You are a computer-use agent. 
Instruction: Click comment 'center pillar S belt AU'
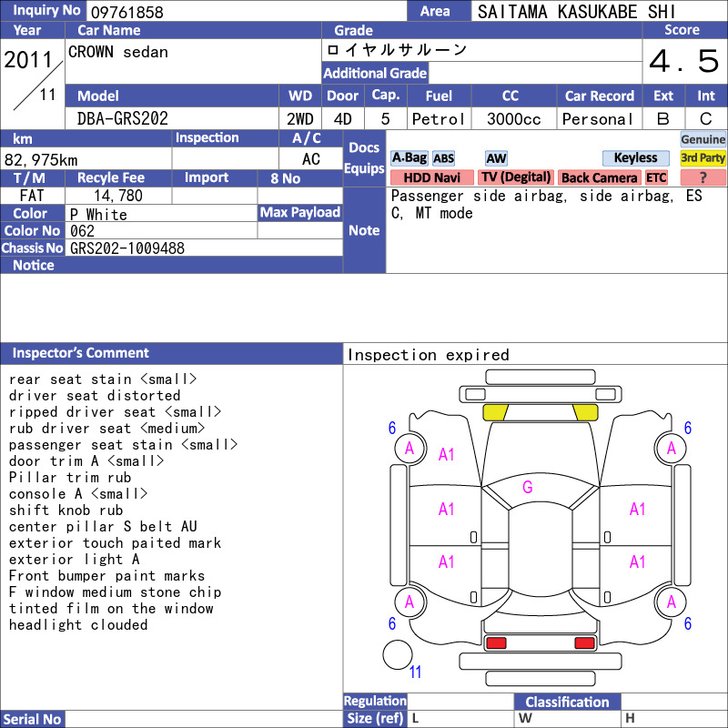(x=103, y=527)
